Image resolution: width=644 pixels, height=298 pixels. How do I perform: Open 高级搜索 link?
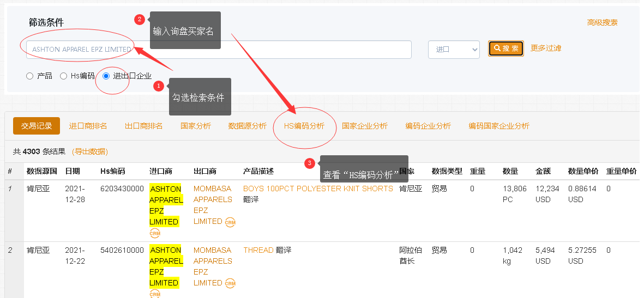pos(602,22)
